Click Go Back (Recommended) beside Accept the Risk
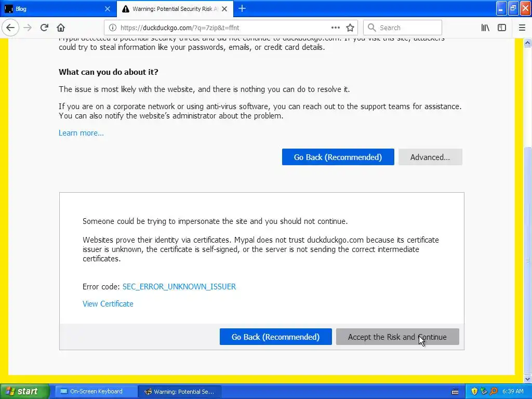This screenshot has height=399, width=532. coord(275,337)
